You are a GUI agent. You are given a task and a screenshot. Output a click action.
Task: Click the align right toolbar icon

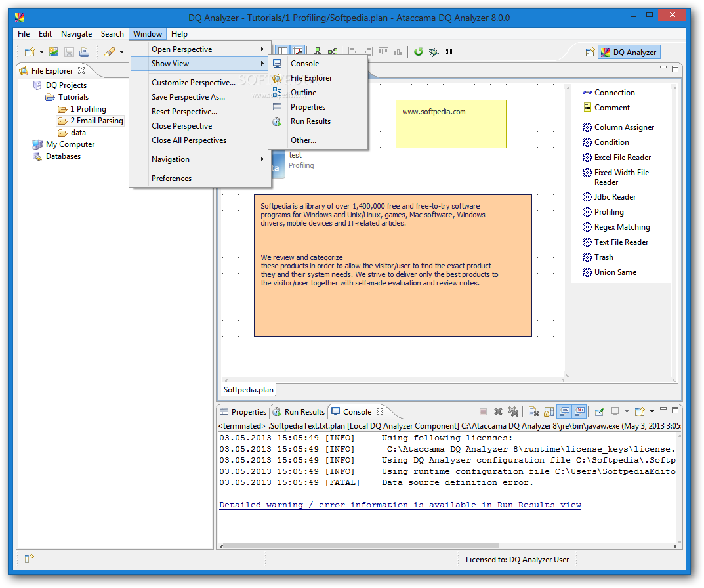click(x=368, y=52)
